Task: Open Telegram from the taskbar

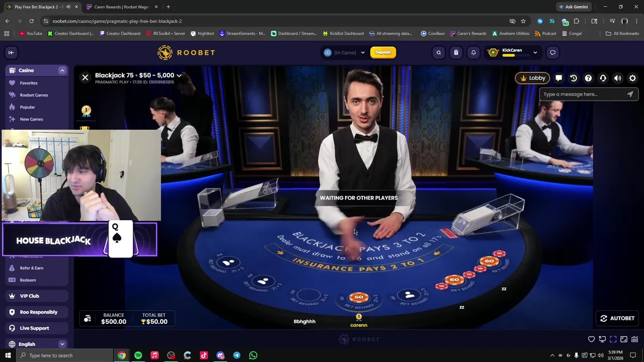Action: tap(236, 355)
